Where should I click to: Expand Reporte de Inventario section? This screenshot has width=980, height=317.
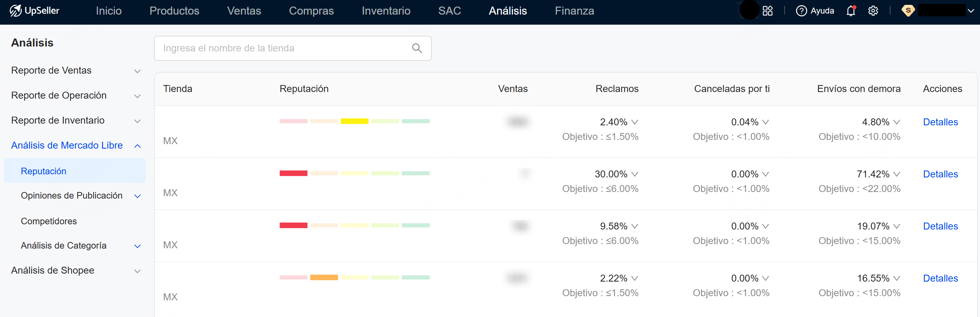coord(137,121)
